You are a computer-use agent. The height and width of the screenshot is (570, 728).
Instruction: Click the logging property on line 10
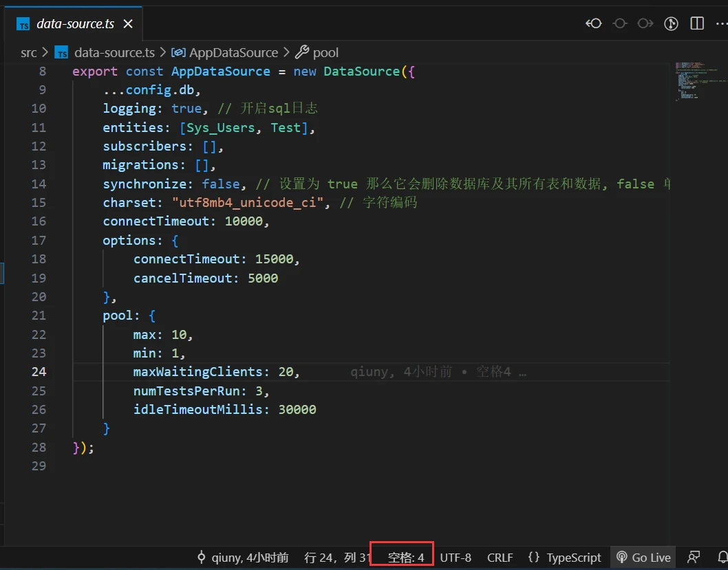click(x=129, y=109)
